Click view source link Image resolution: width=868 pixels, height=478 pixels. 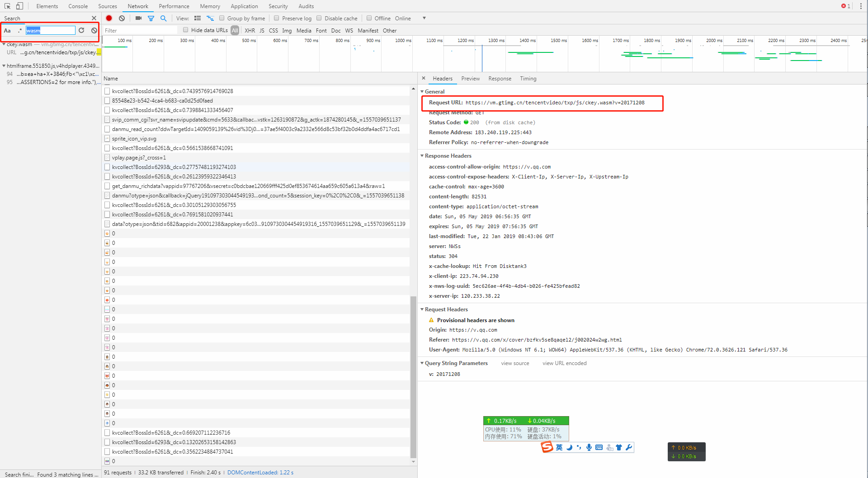[x=515, y=363]
